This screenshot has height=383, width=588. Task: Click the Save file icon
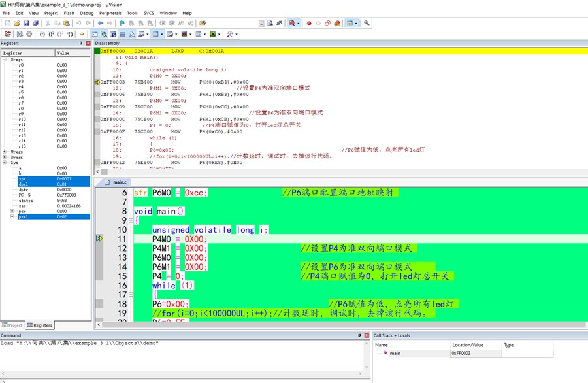(27, 24)
